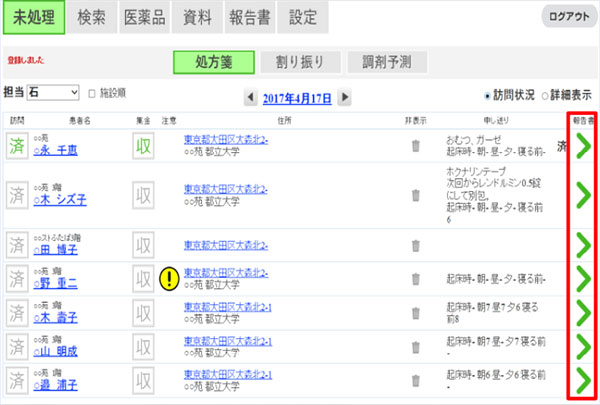Open the 医薬品 tab
This screenshot has height=405, width=600.
[145, 19]
